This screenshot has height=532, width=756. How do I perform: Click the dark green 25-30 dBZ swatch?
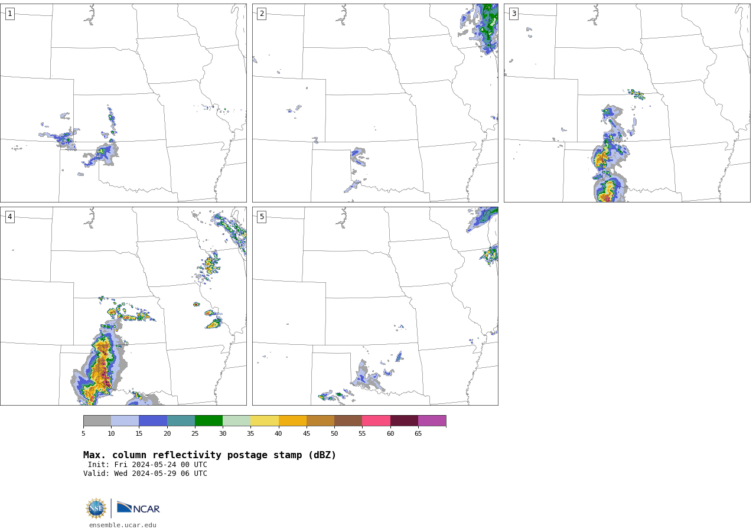pos(208,421)
